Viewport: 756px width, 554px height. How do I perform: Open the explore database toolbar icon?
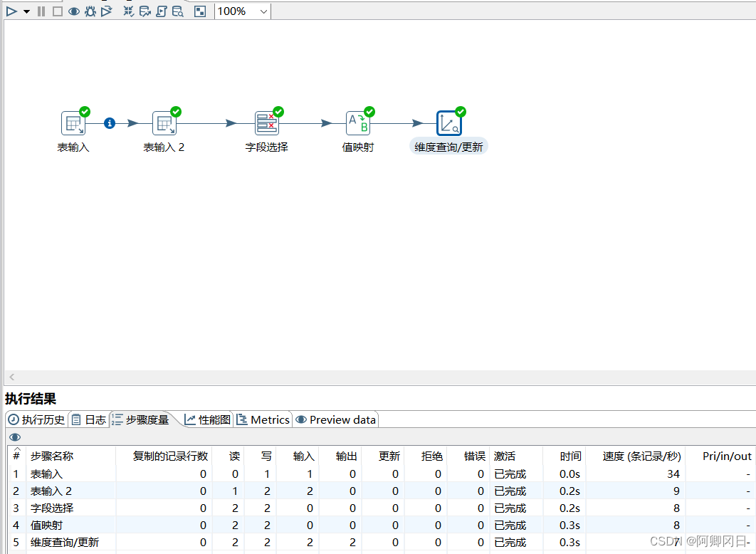click(178, 11)
